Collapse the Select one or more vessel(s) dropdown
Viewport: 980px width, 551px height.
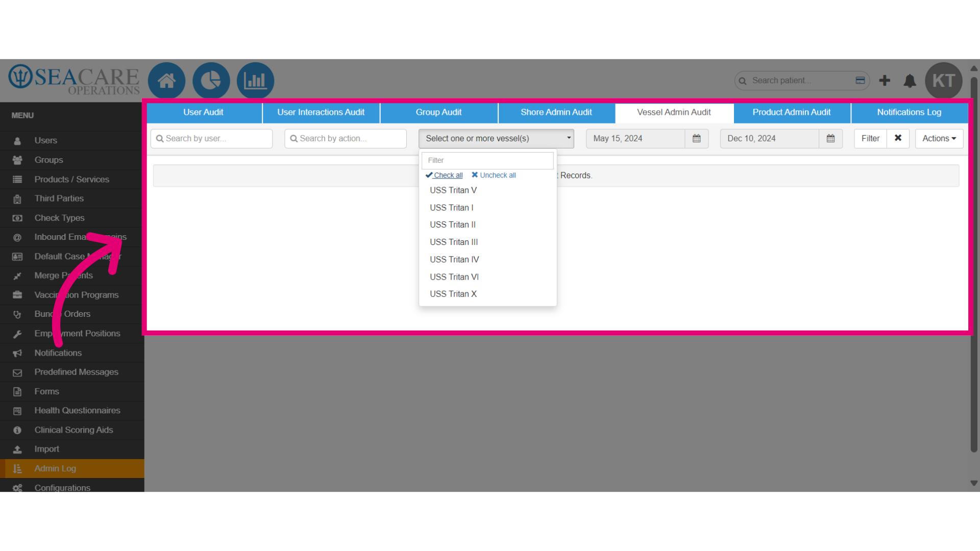click(x=496, y=138)
